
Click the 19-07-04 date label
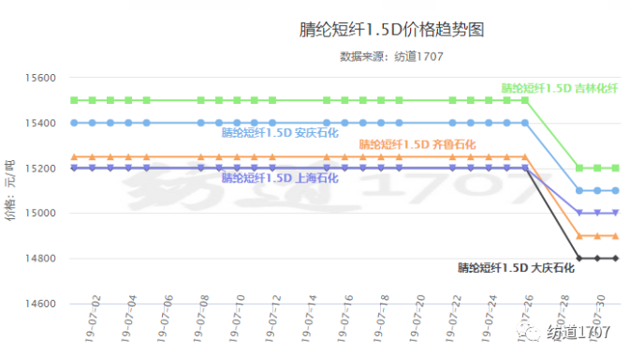click(128, 319)
